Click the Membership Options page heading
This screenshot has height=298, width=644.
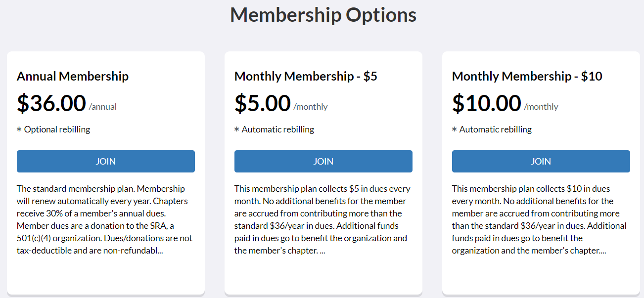point(323,15)
